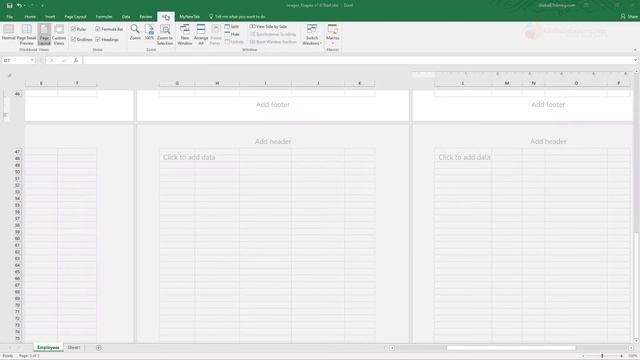Select row 60 header
The image size is (640, 360).
point(17,238)
